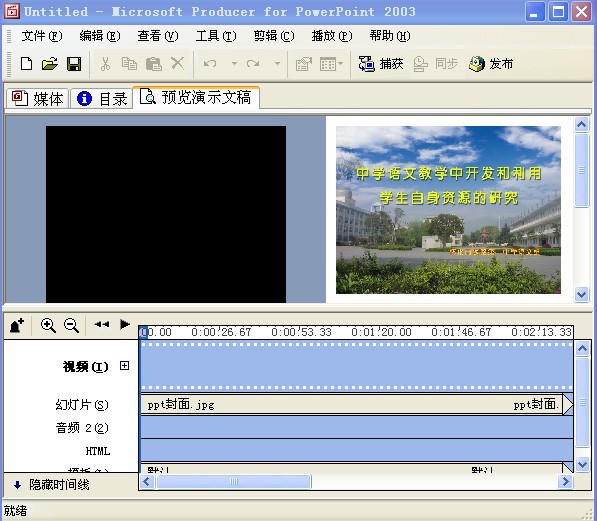
Task: Click the timeline horizontal scroll right arrow
Action: pos(565,482)
